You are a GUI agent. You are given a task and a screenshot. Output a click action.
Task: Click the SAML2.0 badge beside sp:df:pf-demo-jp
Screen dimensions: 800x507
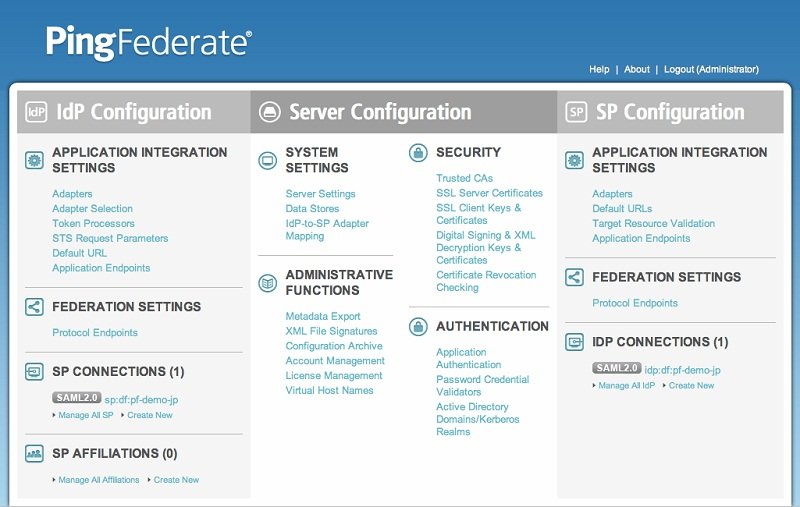tap(77, 398)
